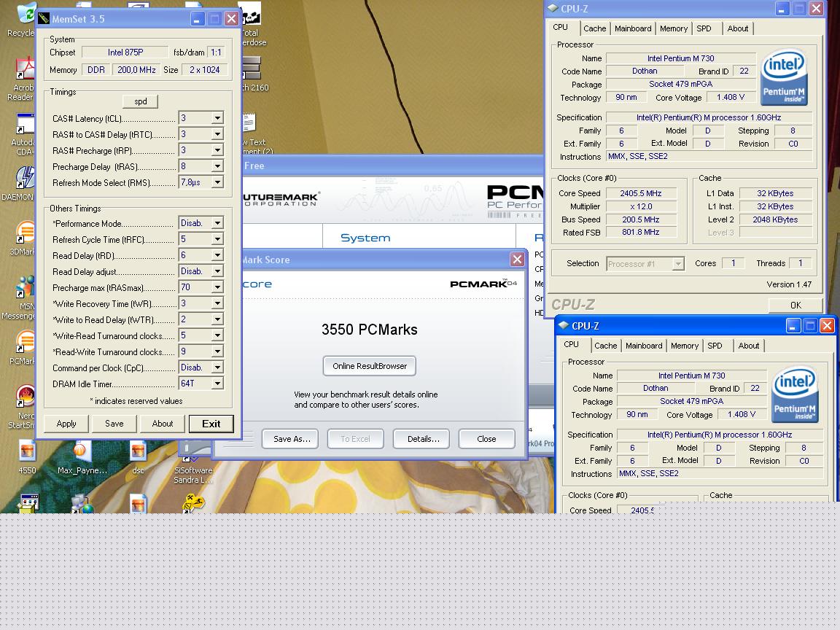Switch to Cache tab in upper CPU-Z

pyautogui.click(x=595, y=28)
